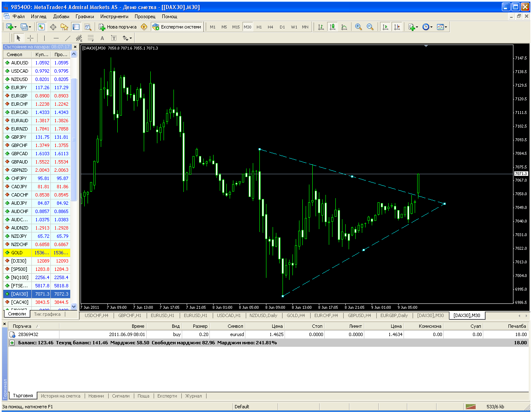
Task: Select the horizontal line tool
Action: point(56,38)
